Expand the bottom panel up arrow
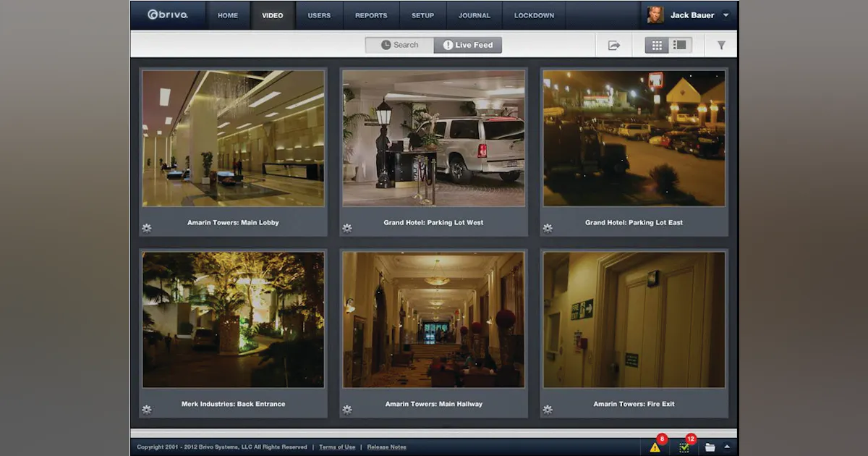 [x=726, y=447]
